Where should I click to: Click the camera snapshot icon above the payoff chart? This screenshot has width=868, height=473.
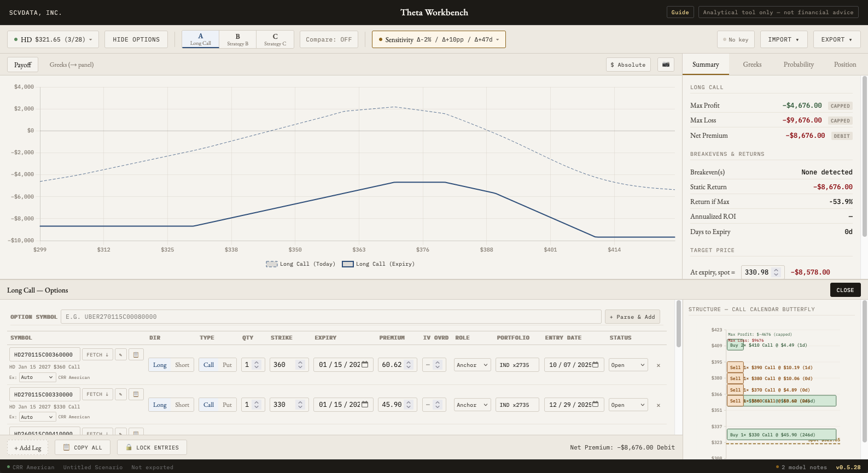point(666,65)
